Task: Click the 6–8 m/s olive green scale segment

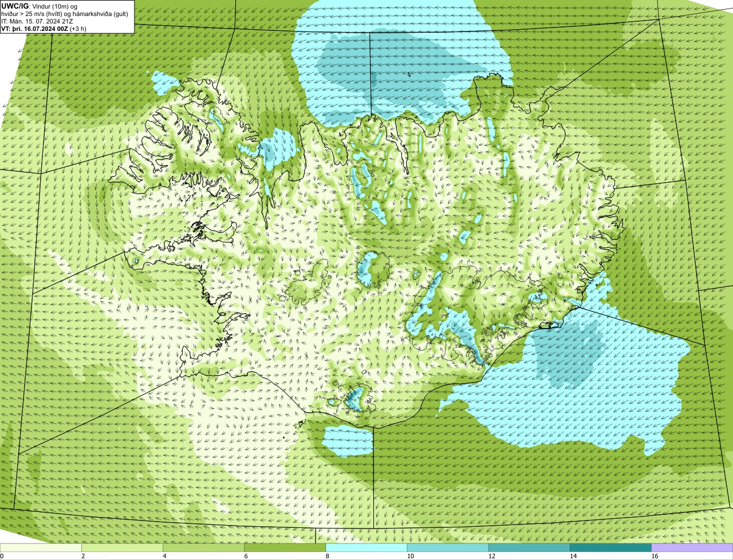Action: coord(285,548)
